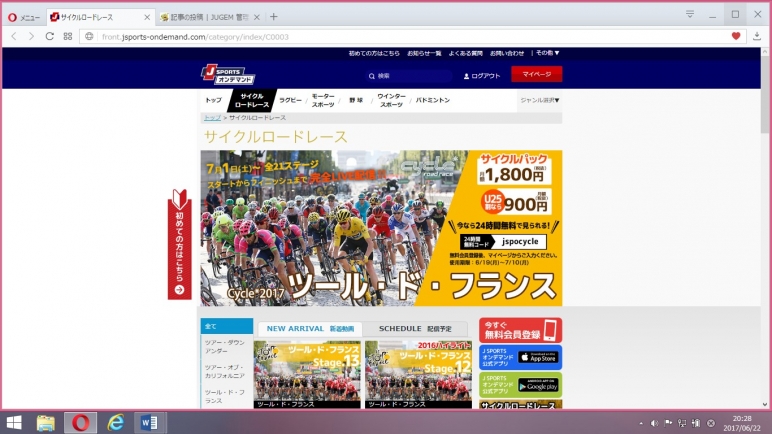The width and height of the screenshot is (772, 434).
Task: Switch to the JUGEM 記事の投稿 tab
Action: [x=210, y=17]
